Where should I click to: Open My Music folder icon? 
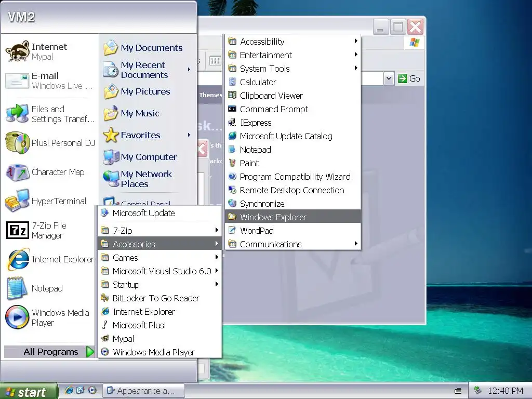(111, 113)
